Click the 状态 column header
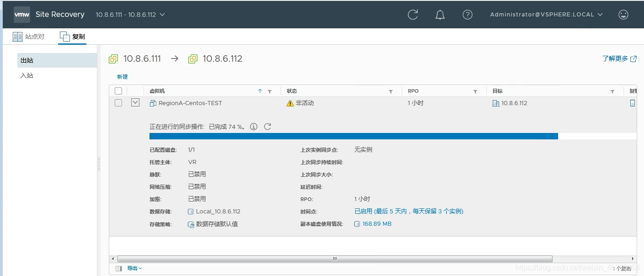This screenshot has height=276, width=644. 292,91
